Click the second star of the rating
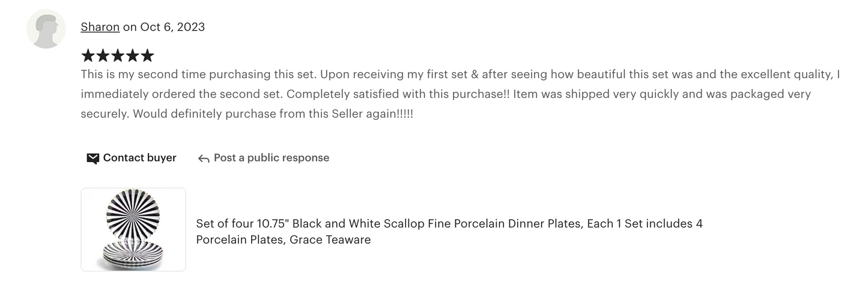 coord(103,56)
